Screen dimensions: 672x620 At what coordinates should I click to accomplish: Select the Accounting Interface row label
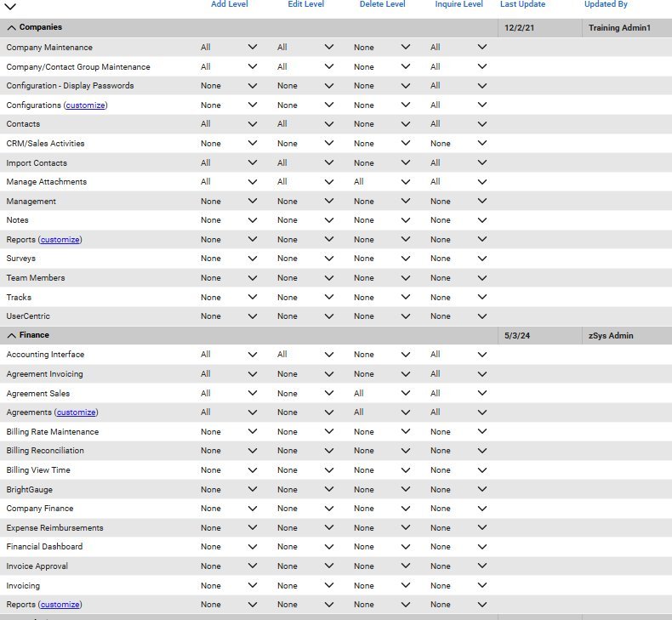tap(45, 355)
